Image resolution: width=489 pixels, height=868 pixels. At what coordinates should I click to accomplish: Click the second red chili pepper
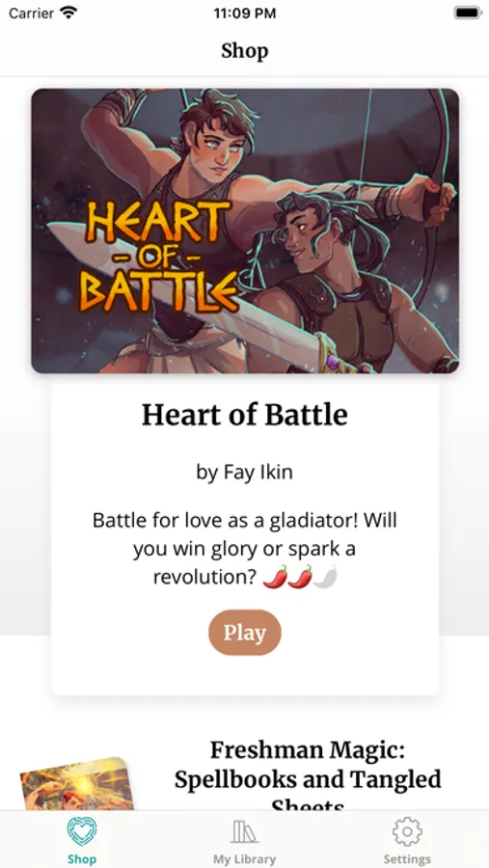pyautogui.click(x=300, y=577)
